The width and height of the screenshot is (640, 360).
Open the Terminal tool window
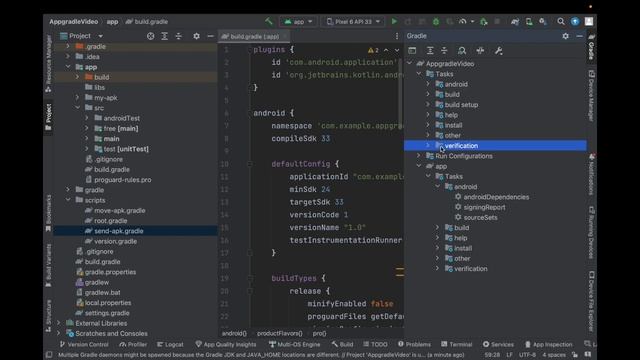(456, 344)
